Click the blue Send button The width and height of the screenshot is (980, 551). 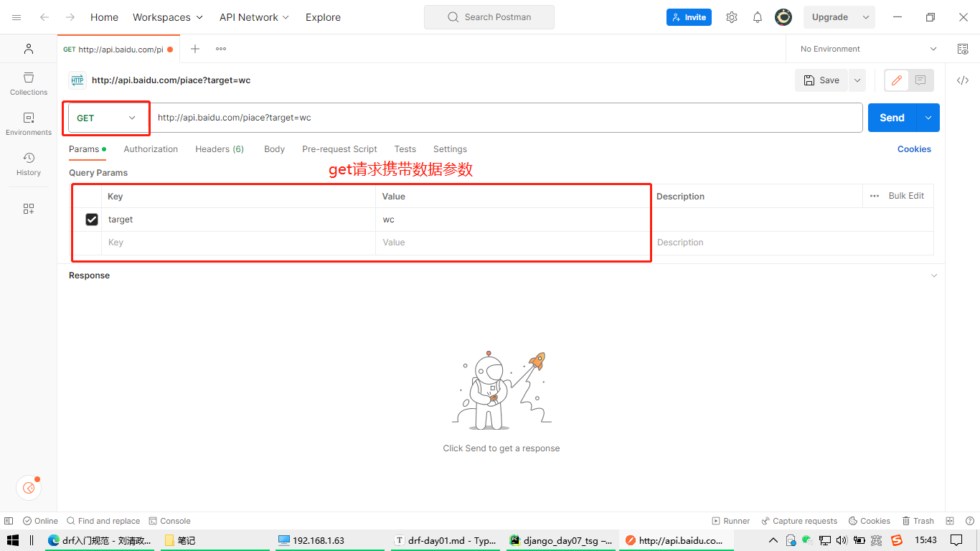892,118
